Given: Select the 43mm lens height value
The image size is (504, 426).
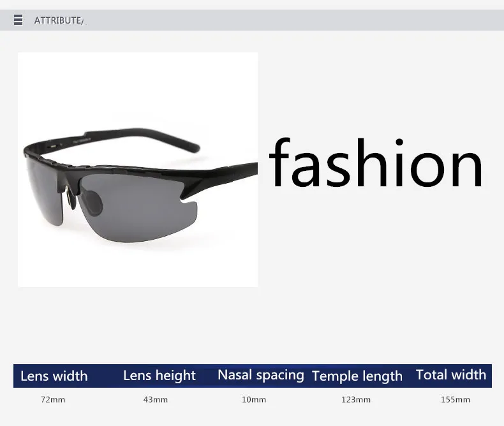Looking at the screenshot, I should [156, 400].
